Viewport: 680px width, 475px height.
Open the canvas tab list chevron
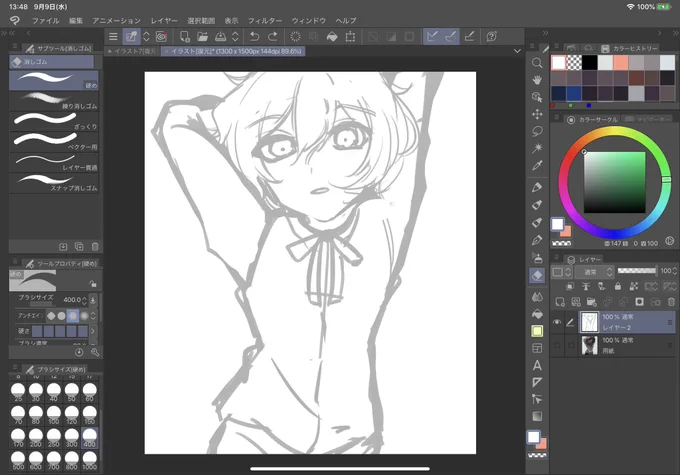coord(517,51)
